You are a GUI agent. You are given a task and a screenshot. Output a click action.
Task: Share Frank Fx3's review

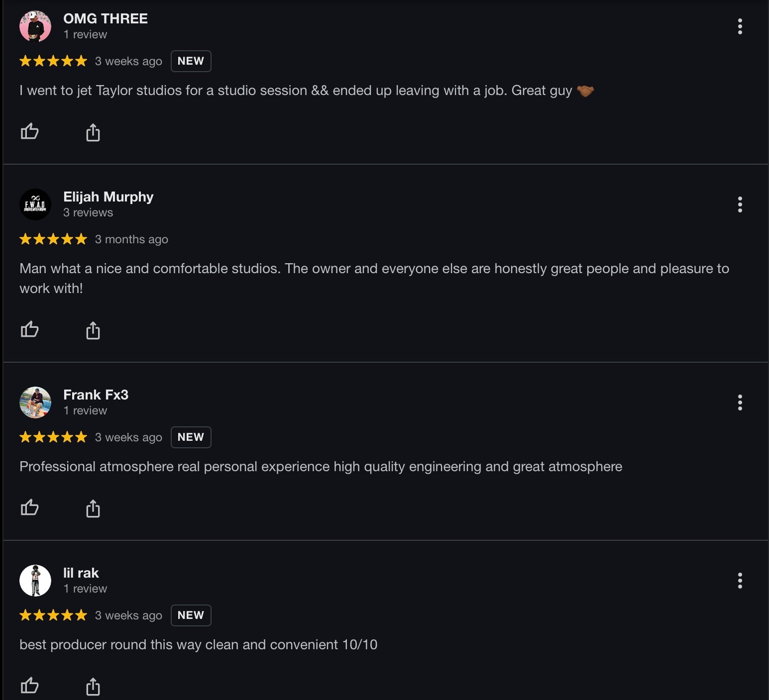point(93,508)
